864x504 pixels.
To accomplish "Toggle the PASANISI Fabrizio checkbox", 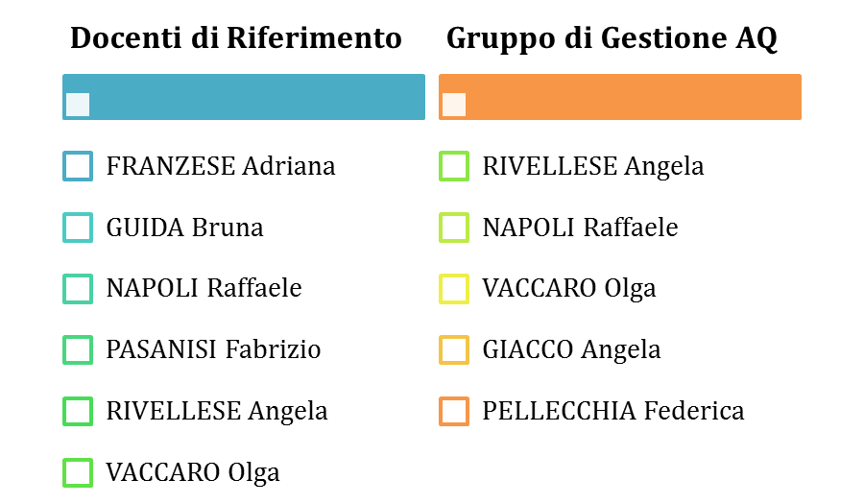I will point(78,349).
